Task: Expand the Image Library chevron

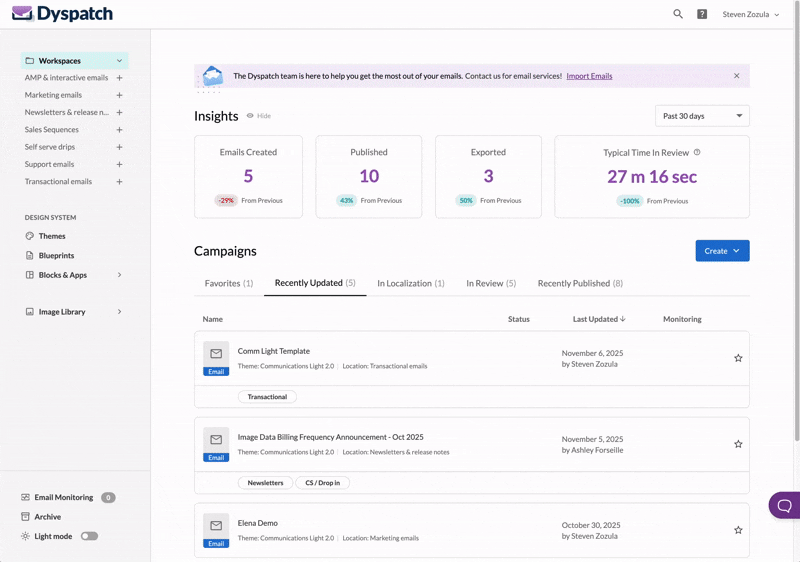Action: (119, 312)
